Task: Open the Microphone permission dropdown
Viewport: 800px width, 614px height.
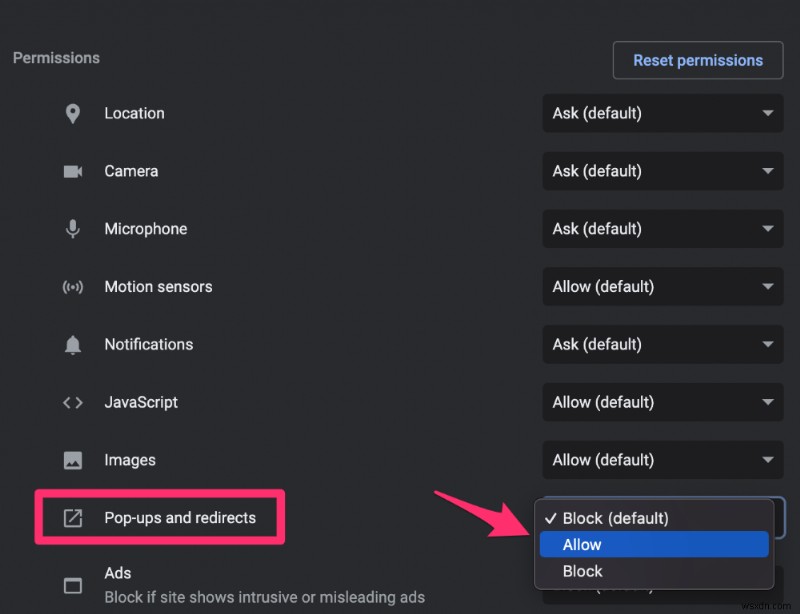Action: (662, 229)
